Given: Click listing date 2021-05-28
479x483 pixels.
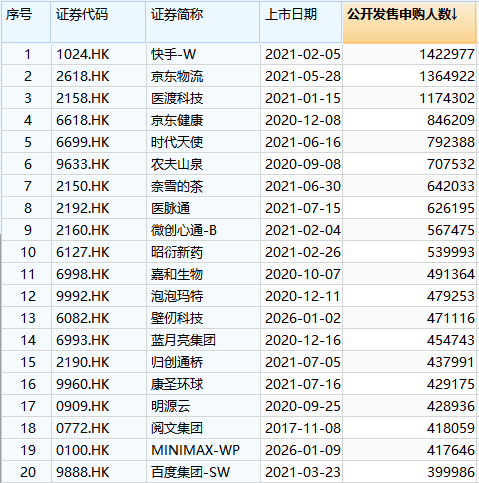Looking at the screenshot, I should [301, 76].
